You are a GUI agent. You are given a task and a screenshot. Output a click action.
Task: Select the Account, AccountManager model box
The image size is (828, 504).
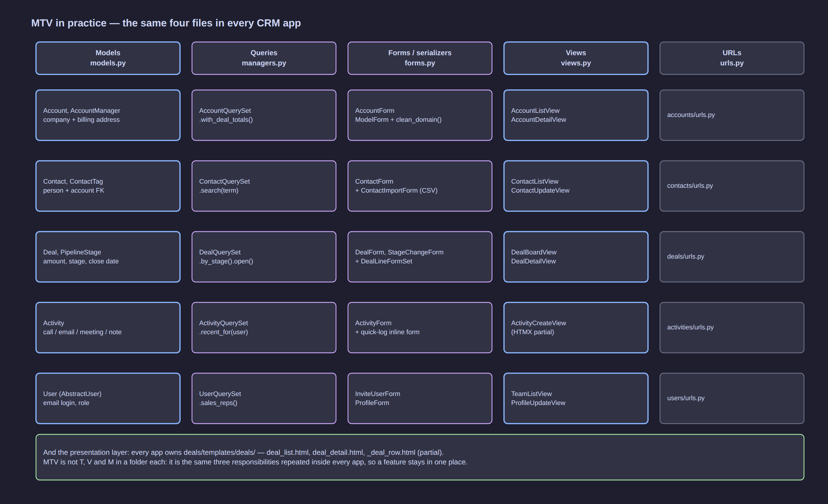click(x=108, y=115)
